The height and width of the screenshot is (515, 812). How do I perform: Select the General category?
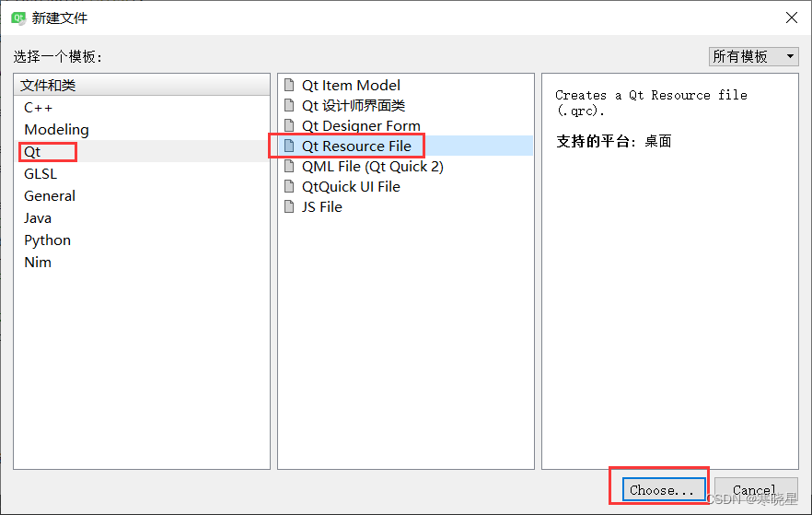click(142, 196)
